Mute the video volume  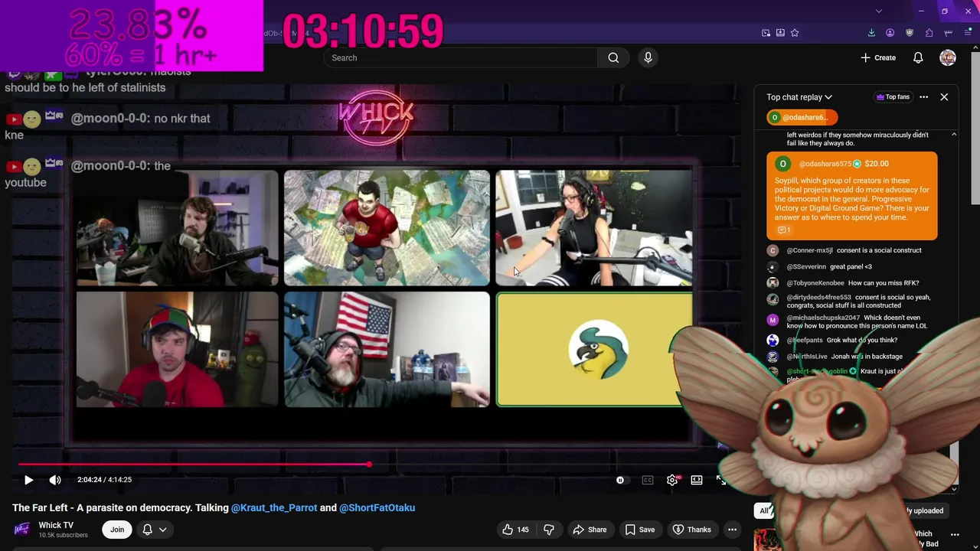tap(55, 480)
